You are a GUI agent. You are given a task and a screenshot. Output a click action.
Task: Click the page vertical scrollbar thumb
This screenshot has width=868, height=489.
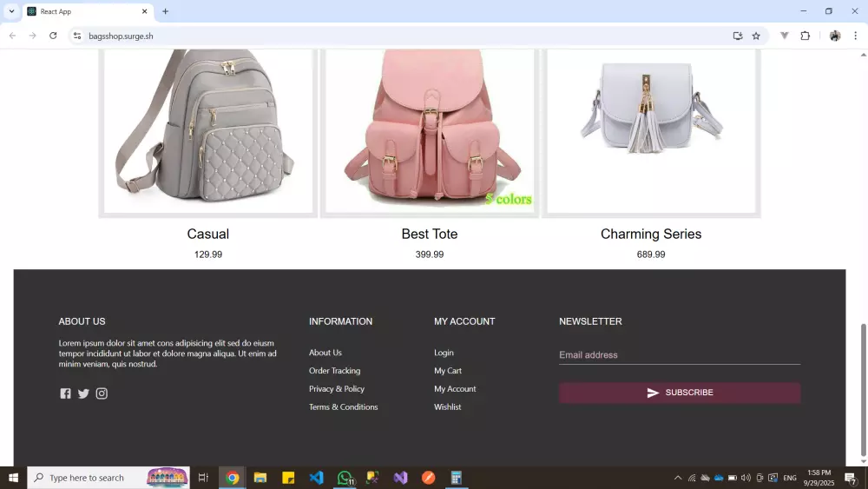coord(863,390)
